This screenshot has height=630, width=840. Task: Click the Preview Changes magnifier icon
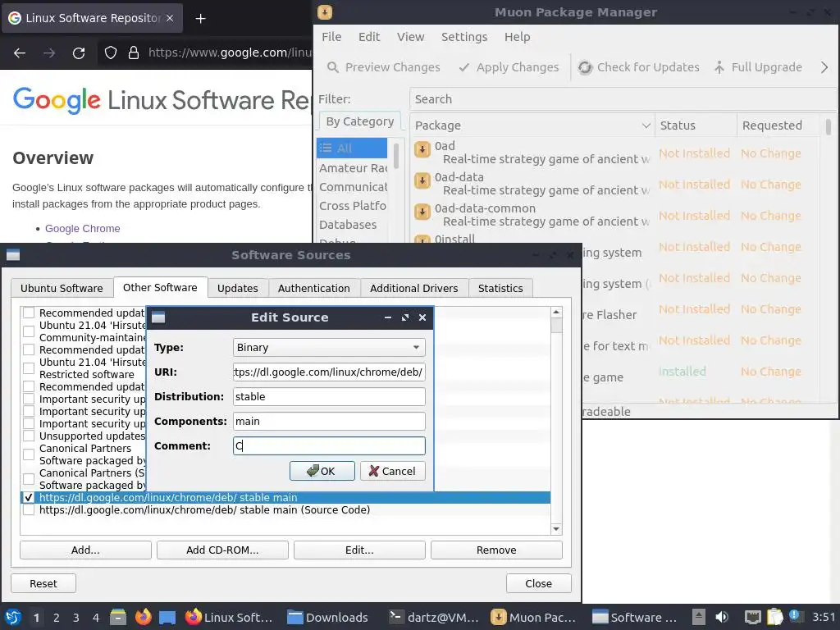pos(333,67)
